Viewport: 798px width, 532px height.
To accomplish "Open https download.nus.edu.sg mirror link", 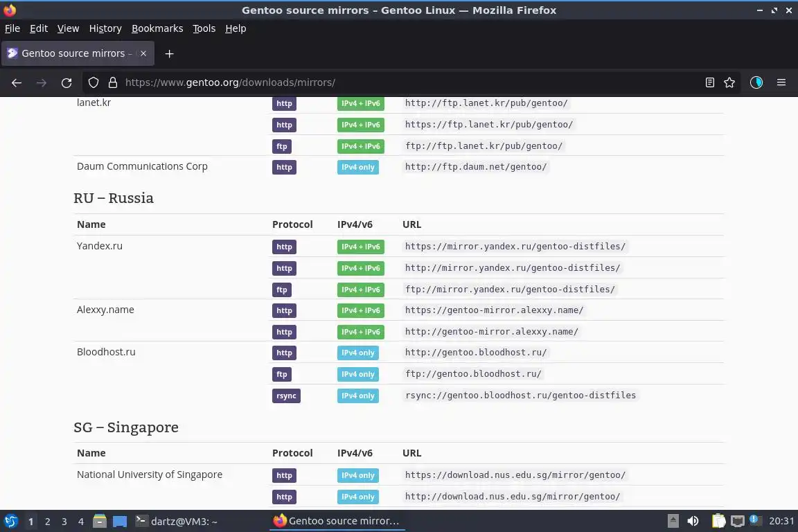I will [x=515, y=475].
